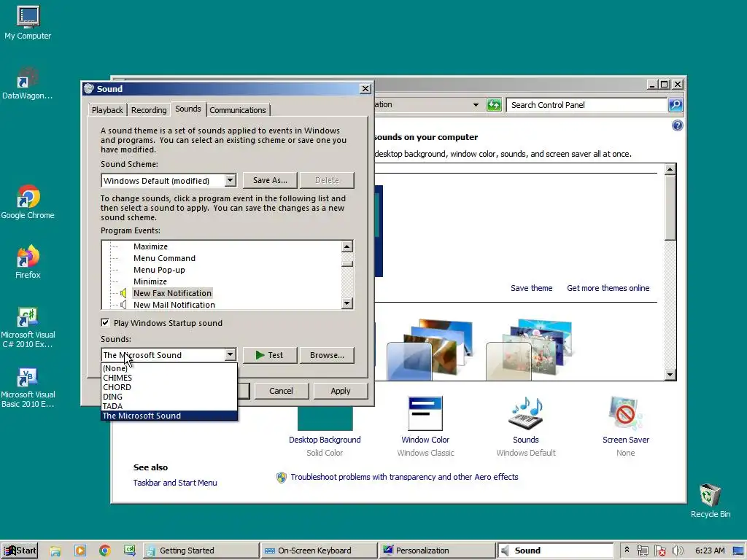Choose DING from the sounds list
Image resolution: width=747 pixels, height=560 pixels.
coord(169,397)
